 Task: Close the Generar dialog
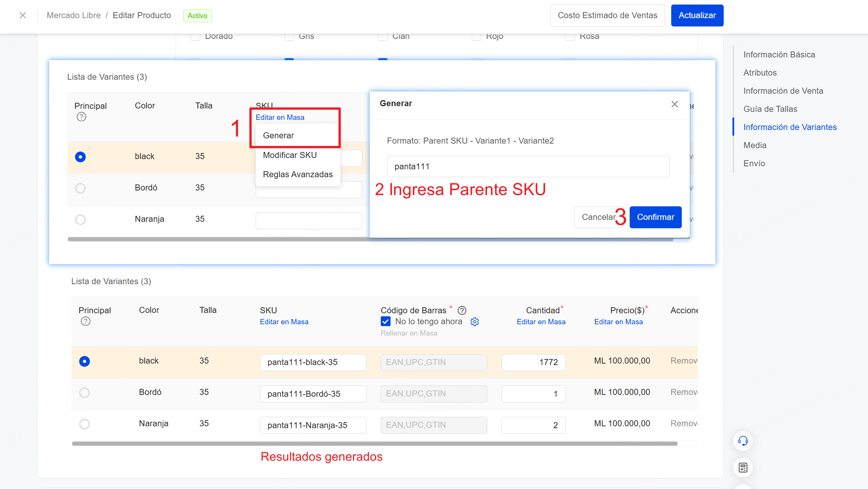pyautogui.click(x=675, y=104)
